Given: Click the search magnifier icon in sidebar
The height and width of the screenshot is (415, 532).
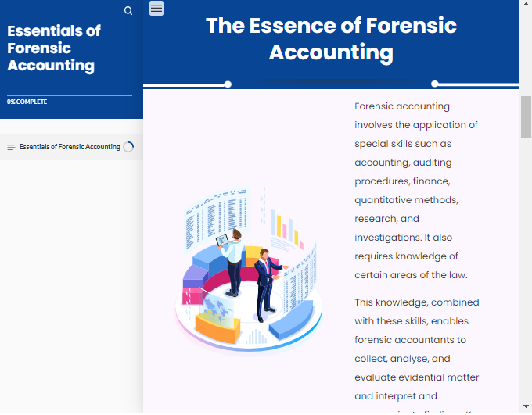Looking at the screenshot, I should click(128, 11).
